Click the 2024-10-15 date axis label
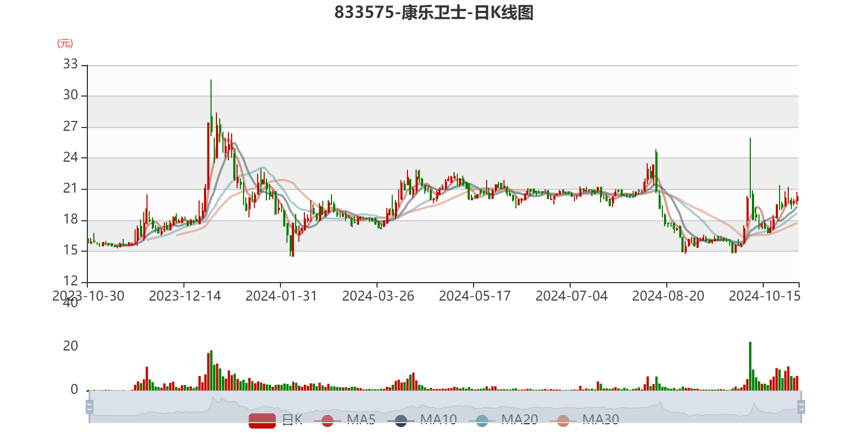This screenshot has height=434, width=868. (764, 296)
